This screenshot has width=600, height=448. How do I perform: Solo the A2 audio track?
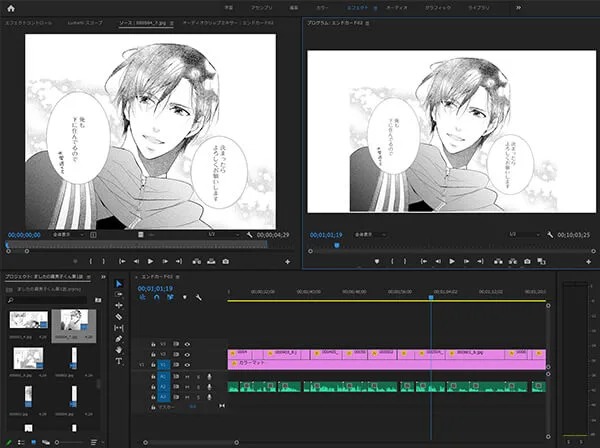(198, 387)
